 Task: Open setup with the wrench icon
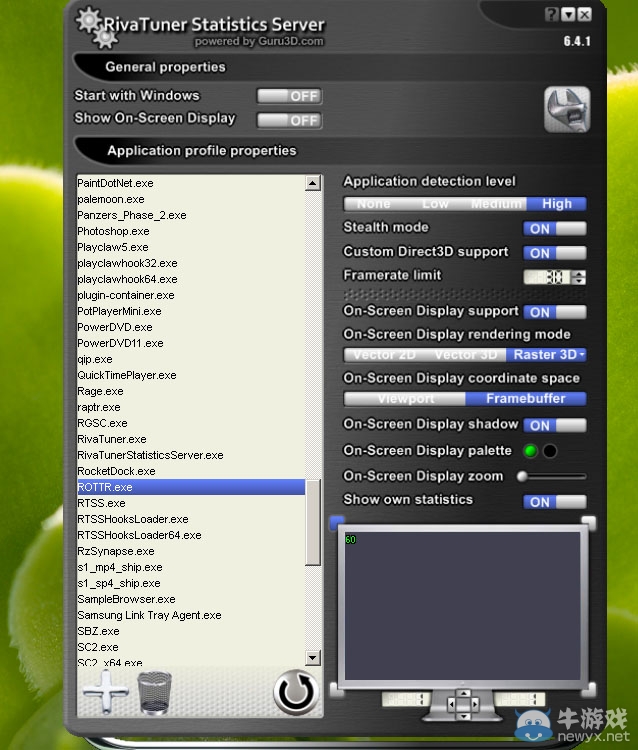[567, 110]
